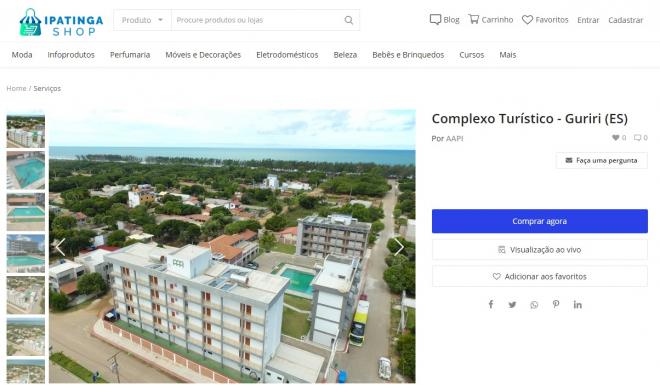This screenshot has width=660, height=385.
Task: Show the previous image with left arrow
Action: point(60,247)
